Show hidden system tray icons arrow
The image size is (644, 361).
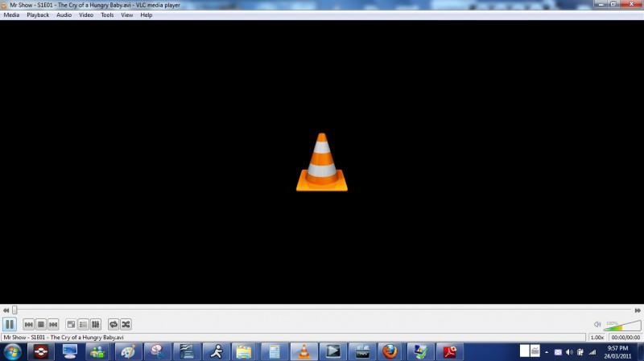pyautogui.click(x=547, y=352)
